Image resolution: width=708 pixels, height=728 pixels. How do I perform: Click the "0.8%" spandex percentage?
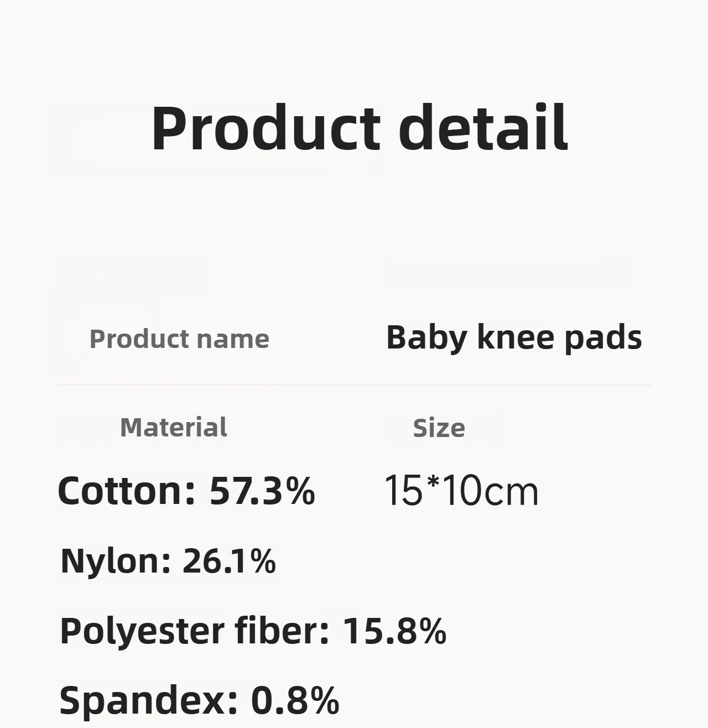[x=295, y=700]
